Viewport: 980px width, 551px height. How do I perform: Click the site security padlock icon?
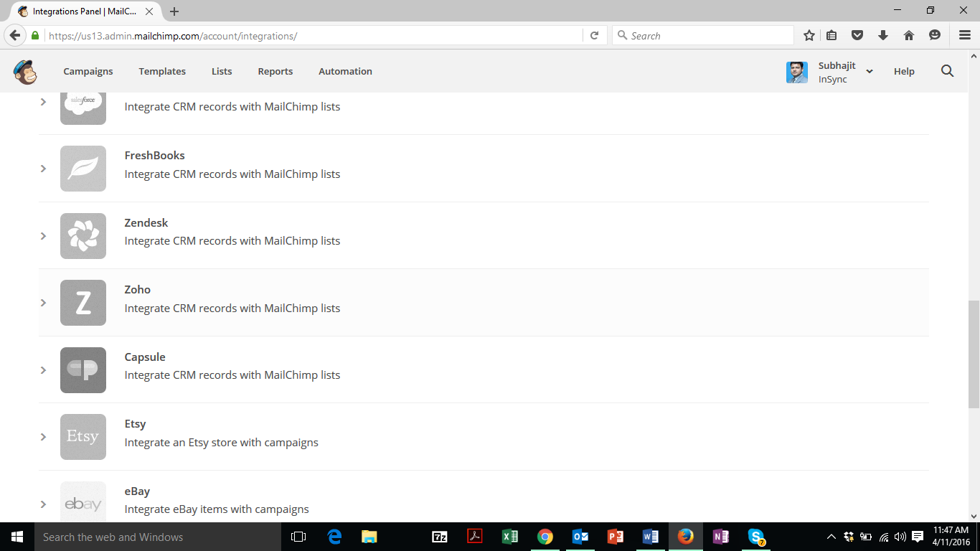pos(35,35)
